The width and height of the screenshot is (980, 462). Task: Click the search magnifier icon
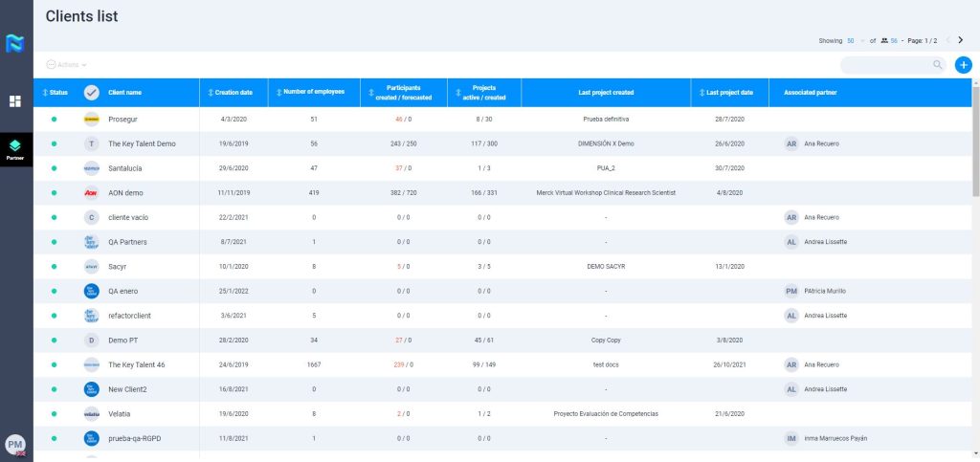938,65
